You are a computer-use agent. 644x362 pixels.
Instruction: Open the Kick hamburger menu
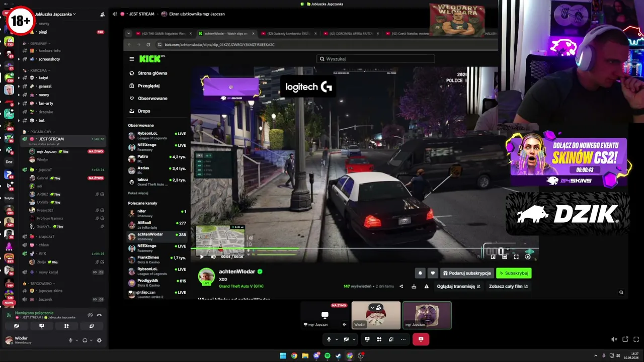click(132, 59)
